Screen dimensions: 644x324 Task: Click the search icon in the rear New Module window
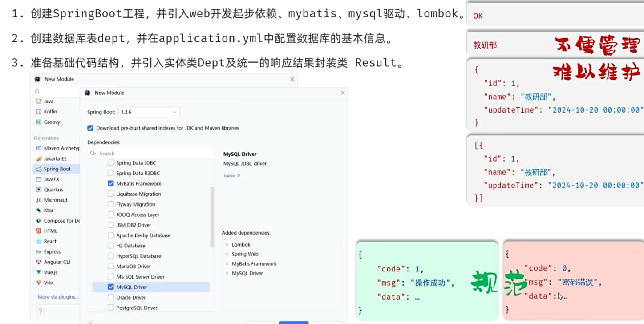pos(37,92)
